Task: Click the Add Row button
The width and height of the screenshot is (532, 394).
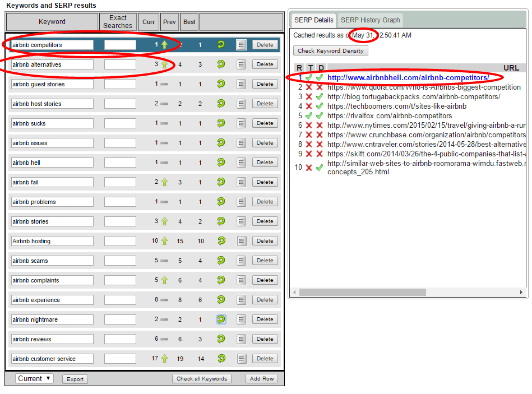Action: click(262, 379)
